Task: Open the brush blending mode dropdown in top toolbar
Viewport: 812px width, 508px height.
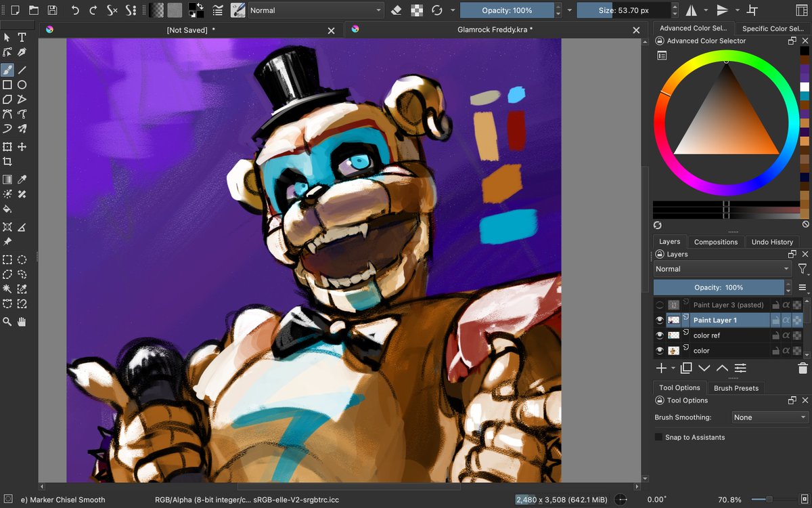Action: click(x=315, y=10)
